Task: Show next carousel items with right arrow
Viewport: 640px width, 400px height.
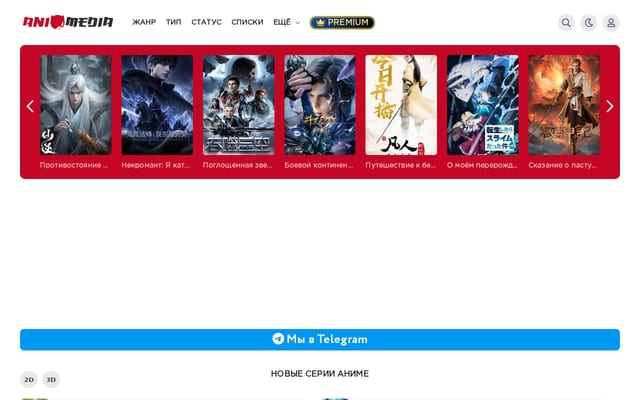Action: (610, 107)
